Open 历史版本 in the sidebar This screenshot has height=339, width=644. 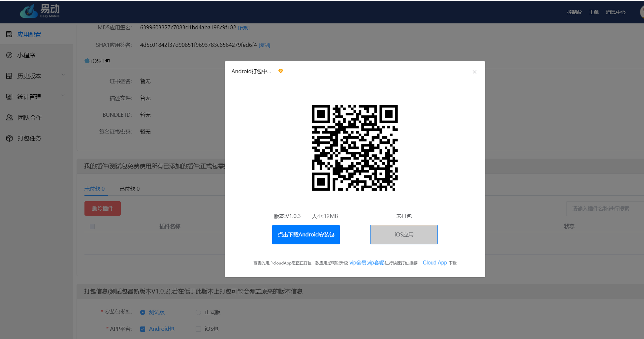click(x=29, y=76)
